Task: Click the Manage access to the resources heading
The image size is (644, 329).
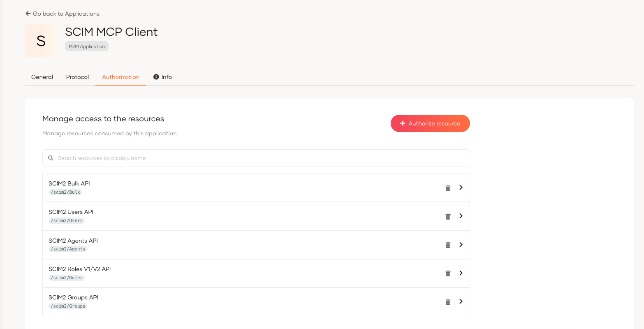Action: click(x=103, y=119)
